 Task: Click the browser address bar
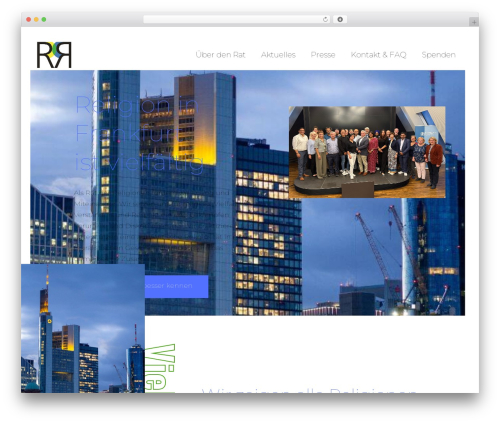point(236,20)
